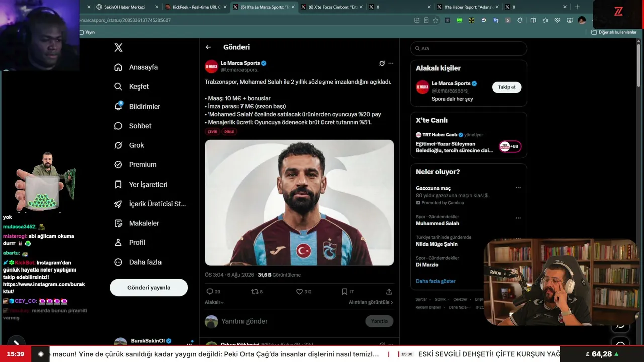Click the repost icon with 8 reposts
The height and width of the screenshot is (362, 644).
[254, 291]
